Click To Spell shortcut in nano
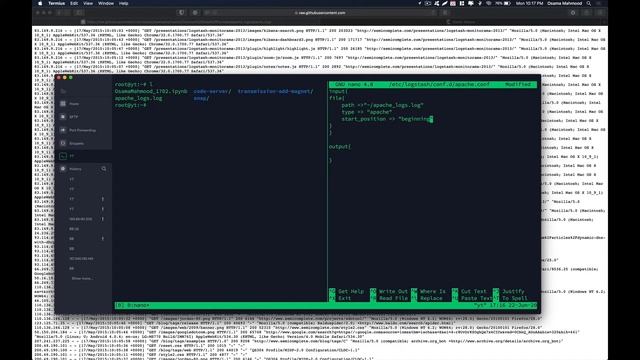 [x=510, y=298]
